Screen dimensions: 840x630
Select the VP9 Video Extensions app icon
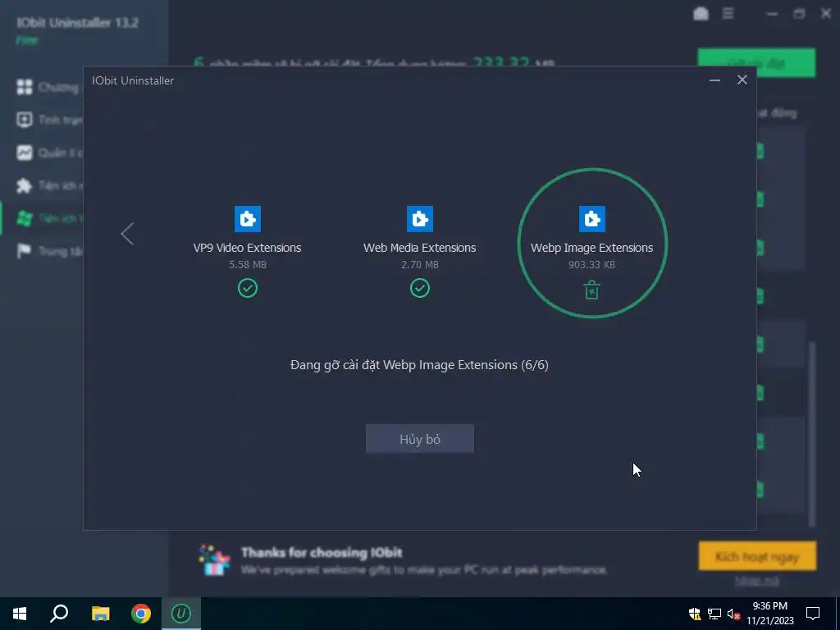[248, 219]
